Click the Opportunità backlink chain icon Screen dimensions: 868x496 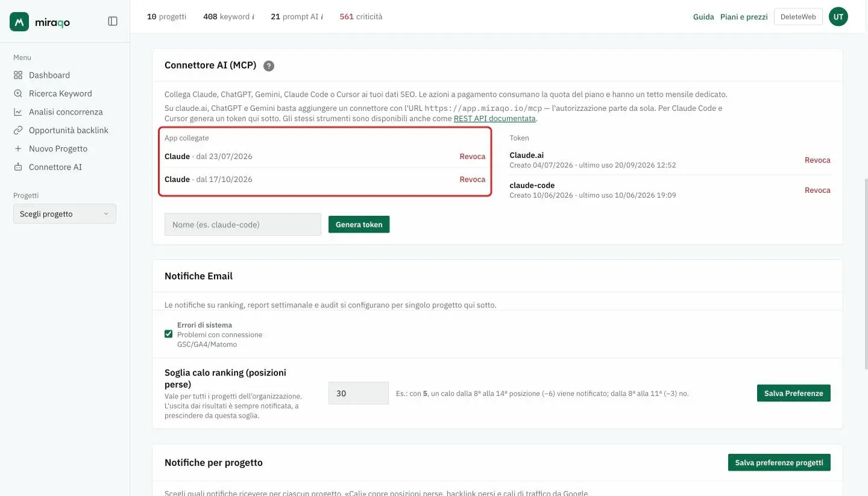[17, 130]
